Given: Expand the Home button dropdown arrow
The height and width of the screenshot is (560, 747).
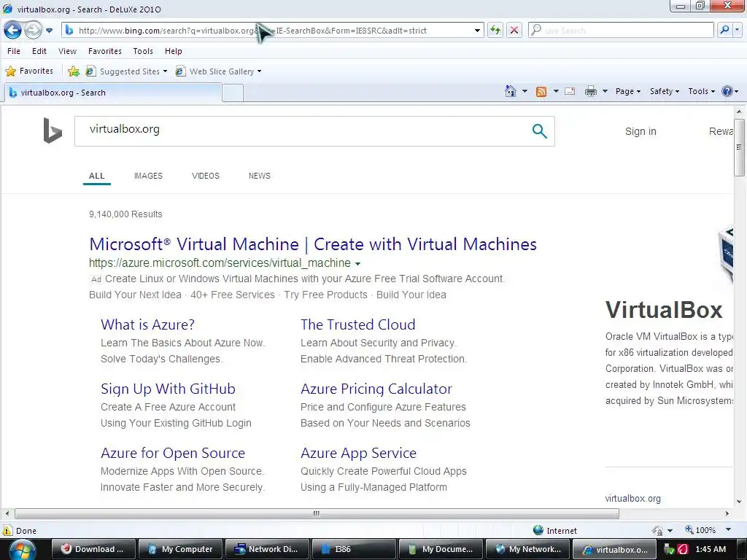Looking at the screenshot, I should coord(525,91).
